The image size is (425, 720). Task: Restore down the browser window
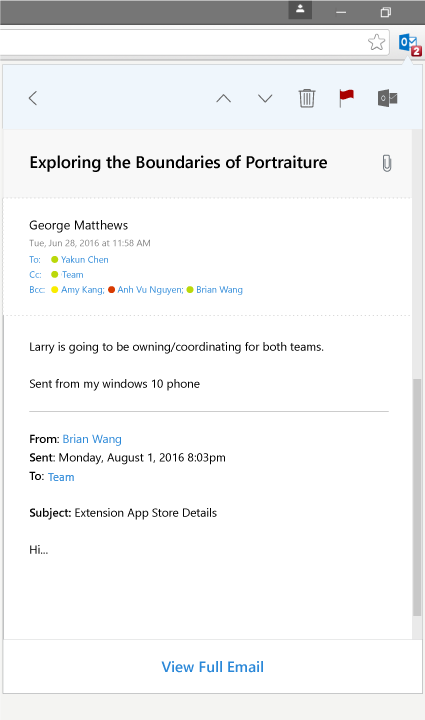386,12
